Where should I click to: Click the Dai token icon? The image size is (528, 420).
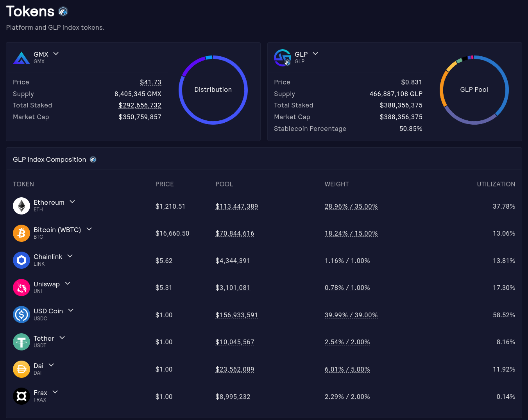pos(21,369)
